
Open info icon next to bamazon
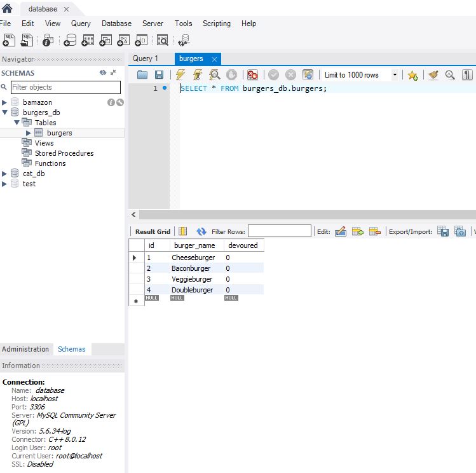[111, 102]
